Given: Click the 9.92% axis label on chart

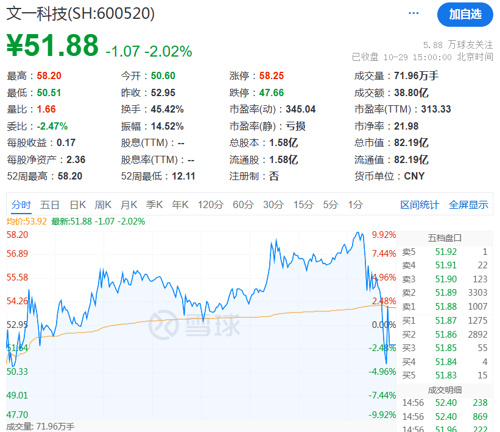Looking at the screenshot, I should (x=384, y=235).
